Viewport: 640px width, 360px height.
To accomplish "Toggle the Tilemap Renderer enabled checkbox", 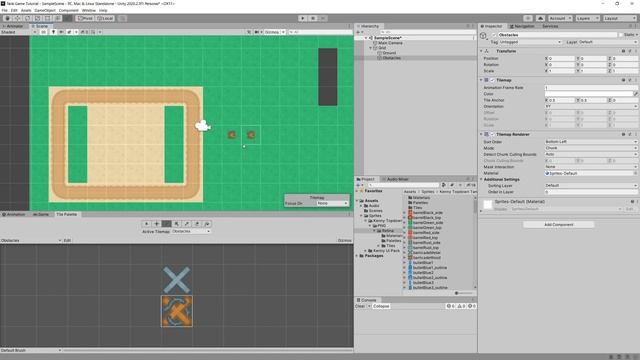I will tap(492, 134).
